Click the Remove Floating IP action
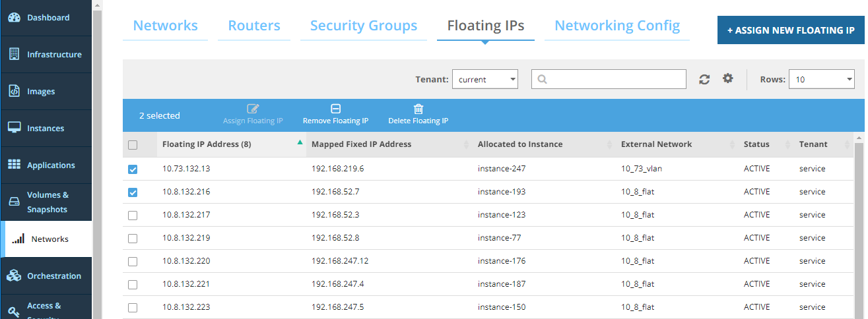 [x=335, y=115]
